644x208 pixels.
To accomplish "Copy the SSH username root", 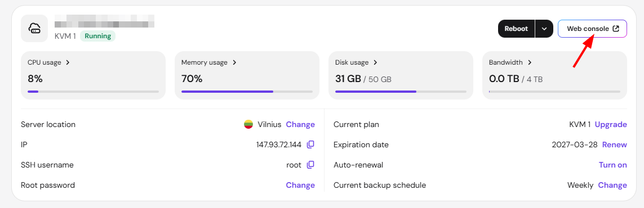I will pos(311,165).
